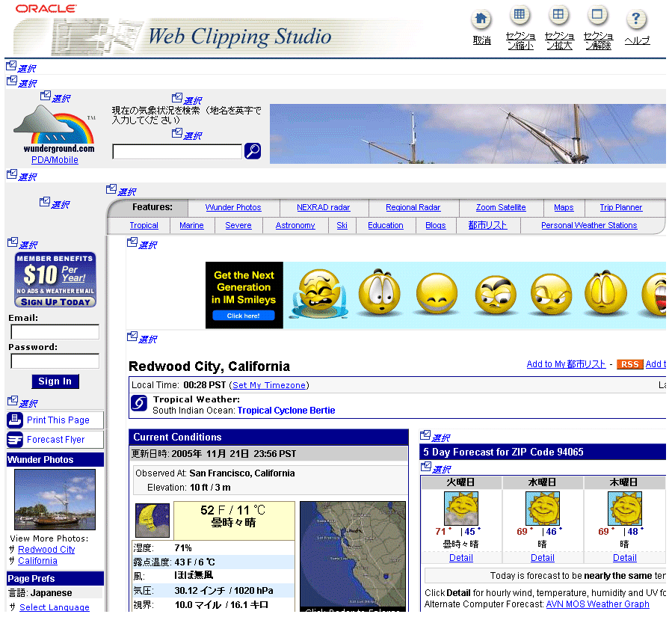Click the PDA/Mobile link
Screen dimensions: 672x617
[55, 160]
